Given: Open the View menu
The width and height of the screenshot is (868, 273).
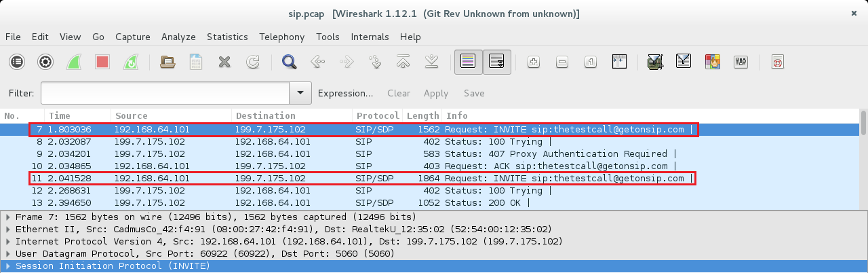Looking at the screenshot, I should coord(70,37).
